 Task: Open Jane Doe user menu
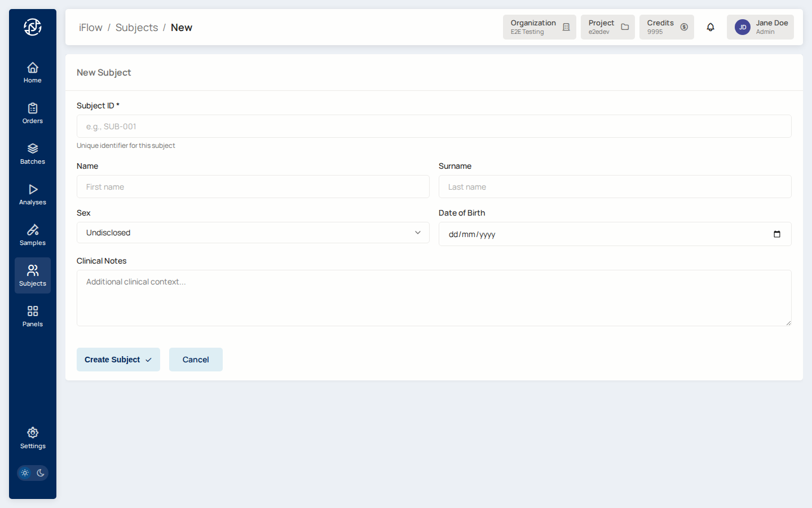point(760,27)
